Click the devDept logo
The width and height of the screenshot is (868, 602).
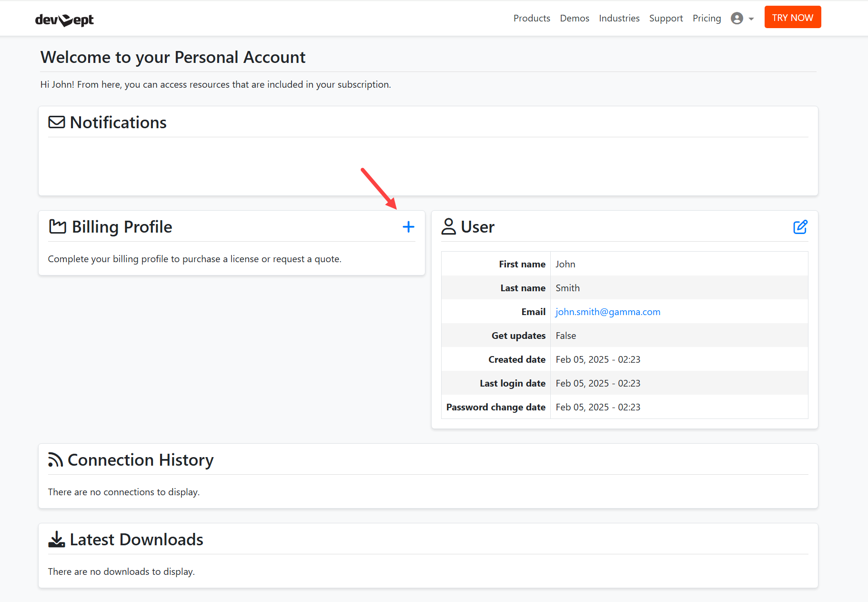coord(64,20)
